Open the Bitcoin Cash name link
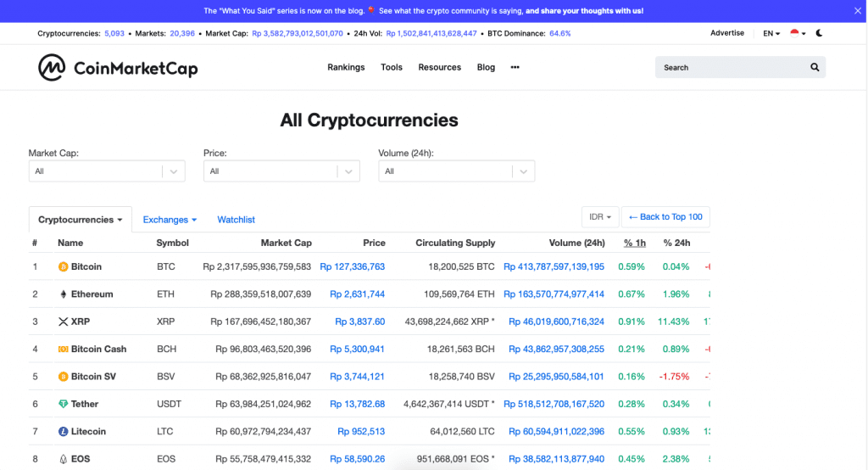The height and width of the screenshot is (470, 868). (x=98, y=349)
